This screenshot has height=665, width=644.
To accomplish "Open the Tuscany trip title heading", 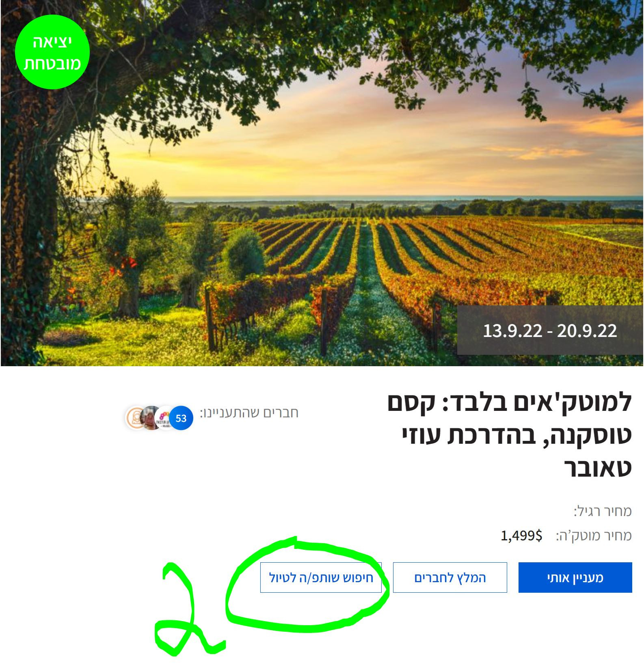I will point(510,434).
